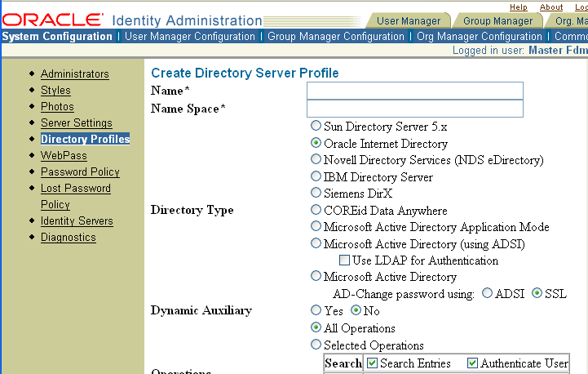Set AD-Change password to ADSI

coord(487,293)
